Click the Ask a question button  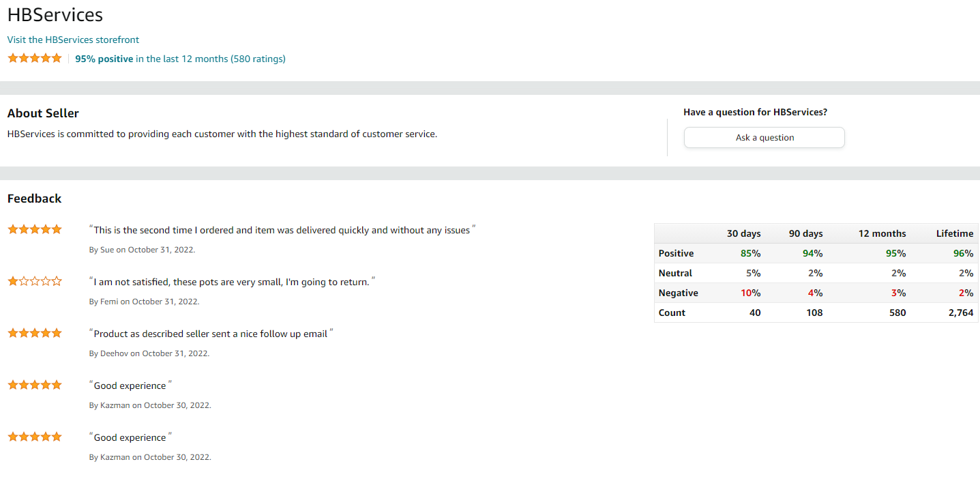tap(764, 137)
